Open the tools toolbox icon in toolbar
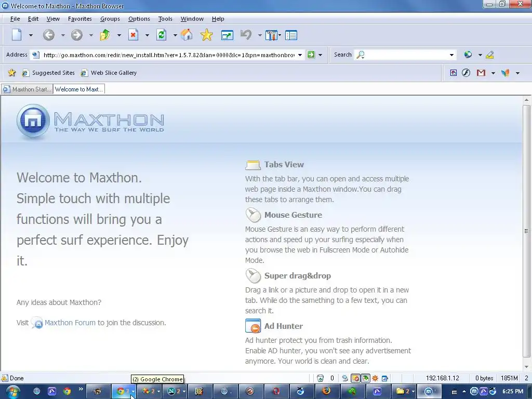The image size is (532, 399). (x=271, y=35)
